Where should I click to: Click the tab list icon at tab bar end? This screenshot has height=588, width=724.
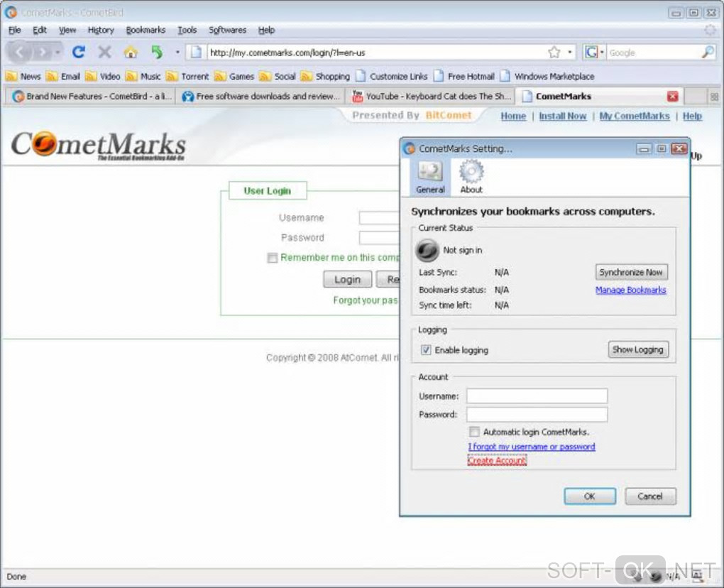(714, 97)
